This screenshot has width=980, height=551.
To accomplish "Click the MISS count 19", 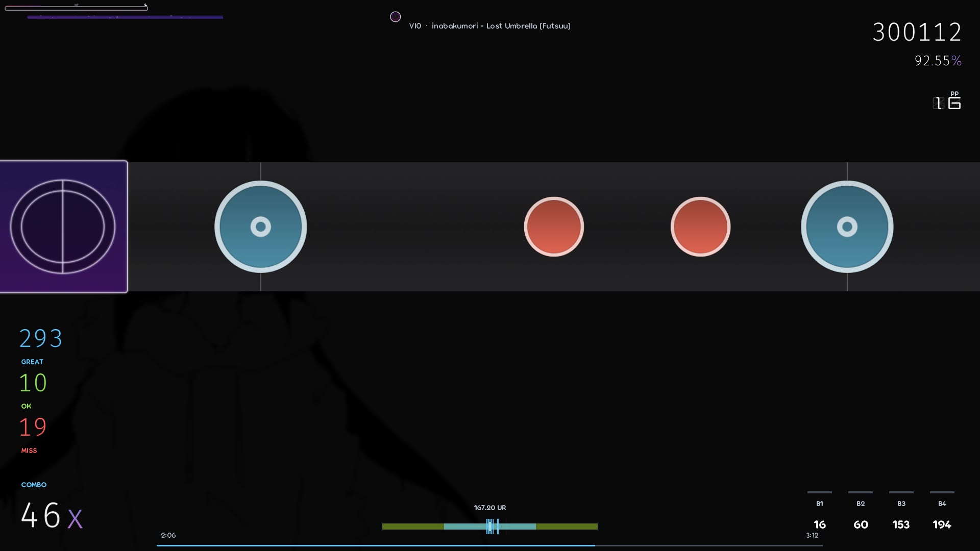I will pyautogui.click(x=33, y=427).
